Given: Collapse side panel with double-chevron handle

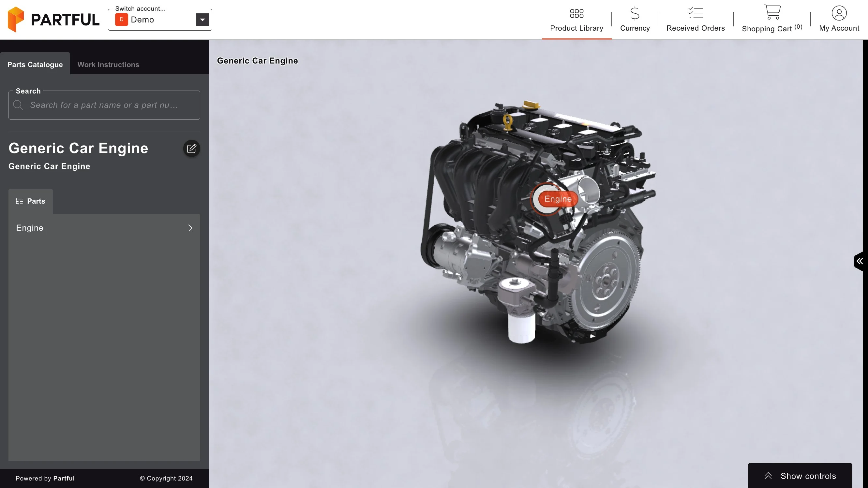Looking at the screenshot, I should (860, 261).
